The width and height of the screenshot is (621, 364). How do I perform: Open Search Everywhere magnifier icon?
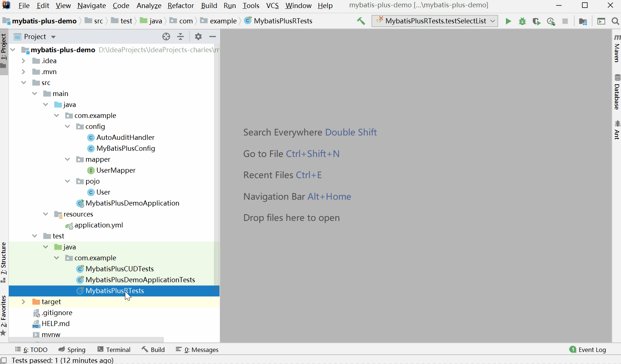coord(615,21)
